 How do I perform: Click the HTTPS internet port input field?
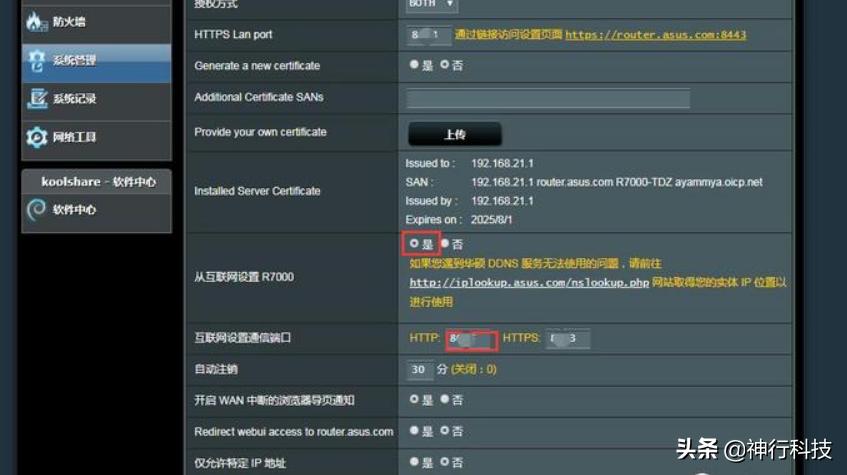568,339
